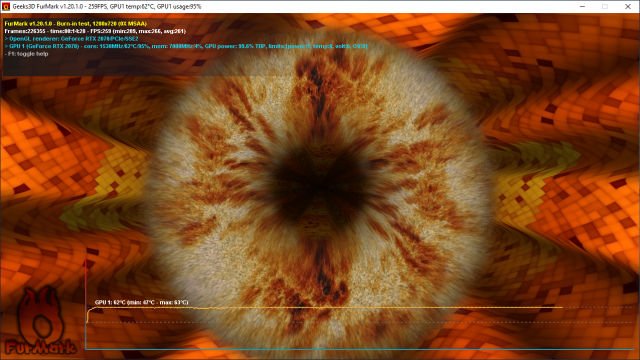Click the cyan baseline of the temperature graph
Screen dimensions: 640x360
tap(359, 349)
